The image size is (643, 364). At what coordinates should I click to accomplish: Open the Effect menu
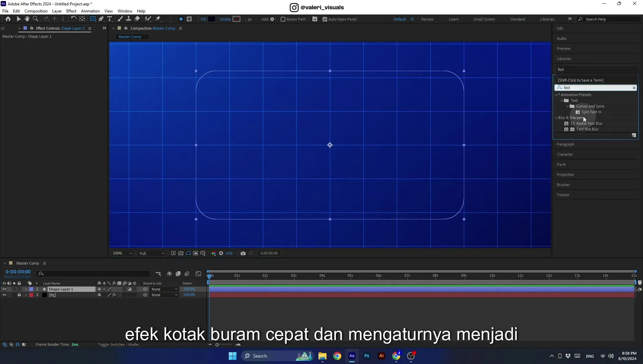tap(71, 11)
